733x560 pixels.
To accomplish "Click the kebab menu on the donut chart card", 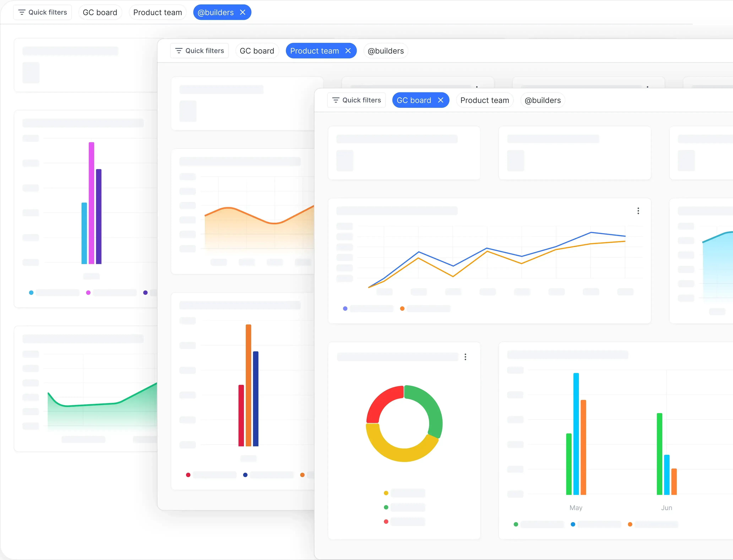I will coord(465,357).
